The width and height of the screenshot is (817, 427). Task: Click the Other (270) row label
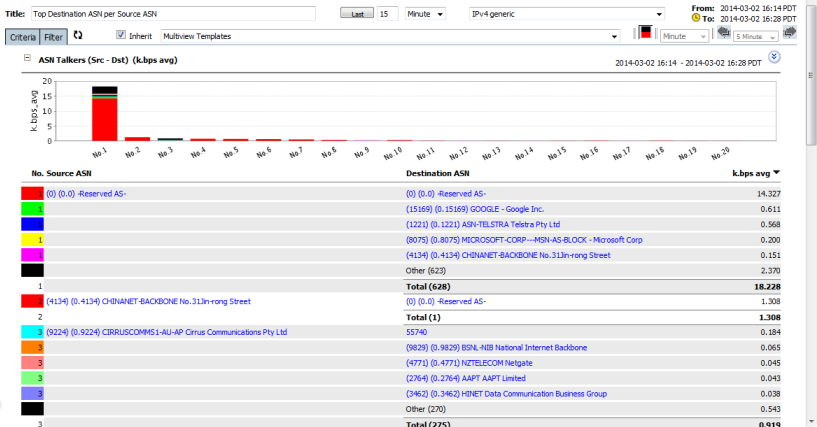click(426, 409)
